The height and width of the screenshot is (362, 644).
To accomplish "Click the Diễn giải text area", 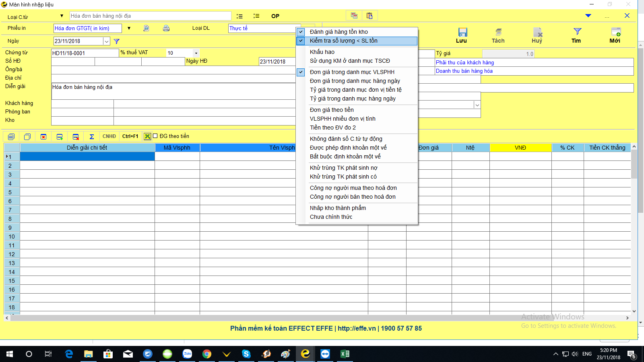I will [x=173, y=91].
